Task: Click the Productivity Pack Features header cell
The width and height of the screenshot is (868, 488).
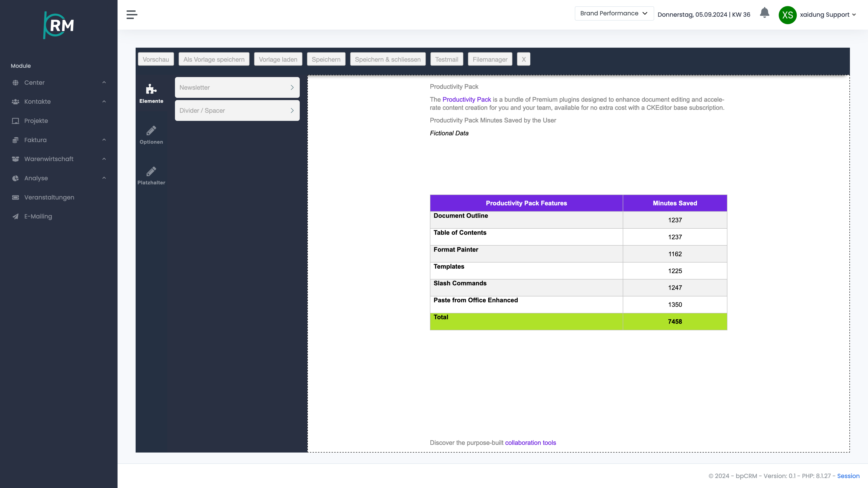Action: click(526, 203)
